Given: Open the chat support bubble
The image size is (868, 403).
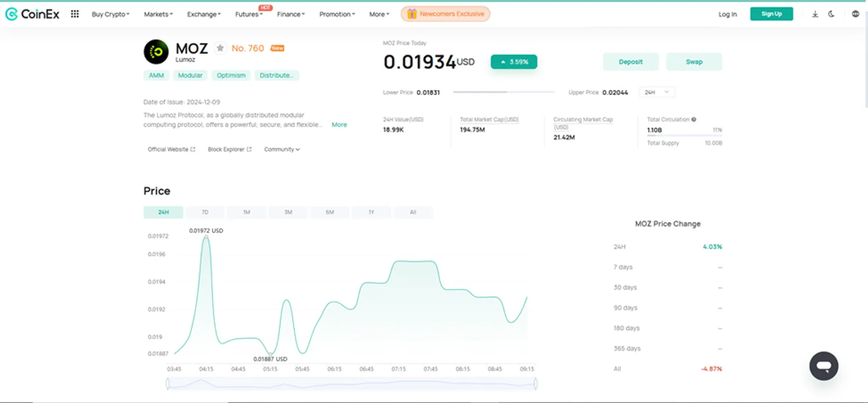Looking at the screenshot, I should tap(824, 366).
